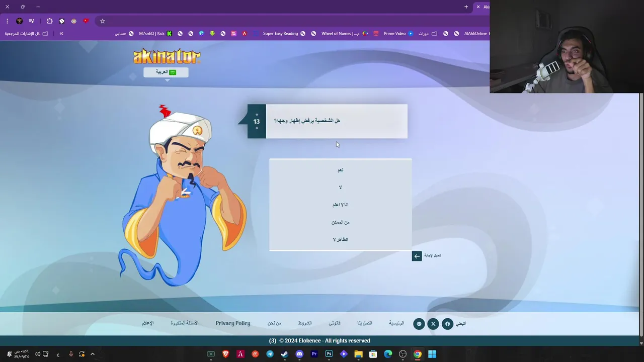Screen dimensions: 644x362
Task: Open Telegram from taskbar
Action: click(x=270, y=354)
